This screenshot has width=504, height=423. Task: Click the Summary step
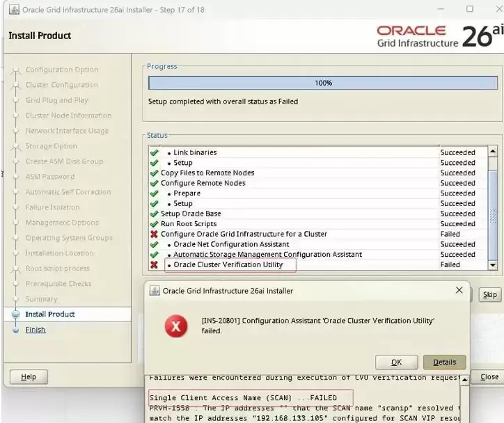pyautogui.click(x=42, y=299)
